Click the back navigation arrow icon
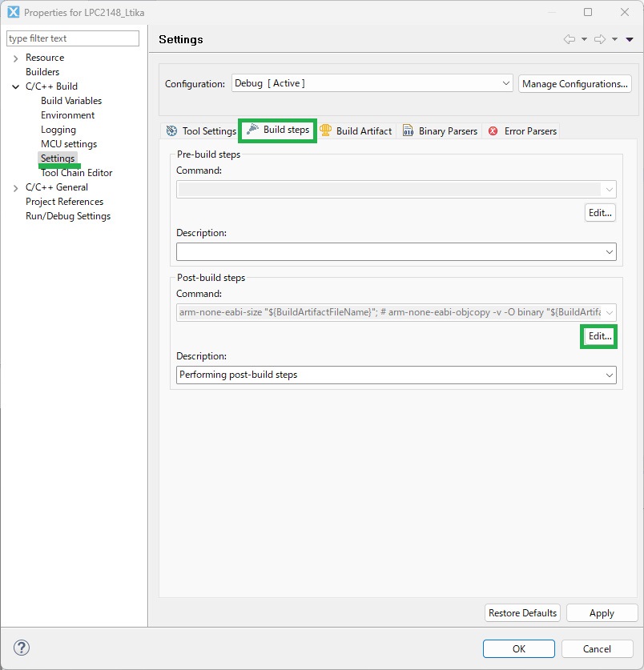 pyautogui.click(x=570, y=39)
